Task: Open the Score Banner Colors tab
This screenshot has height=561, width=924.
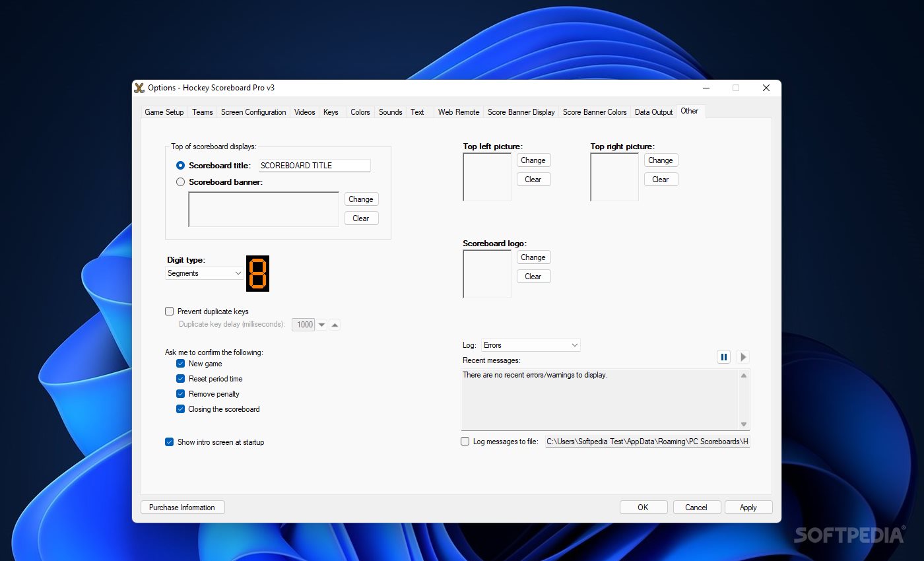Action: (595, 112)
